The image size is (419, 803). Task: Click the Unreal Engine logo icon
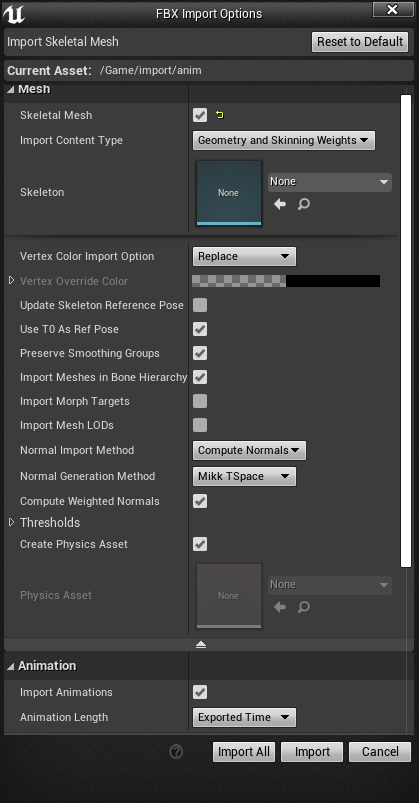coord(14,14)
